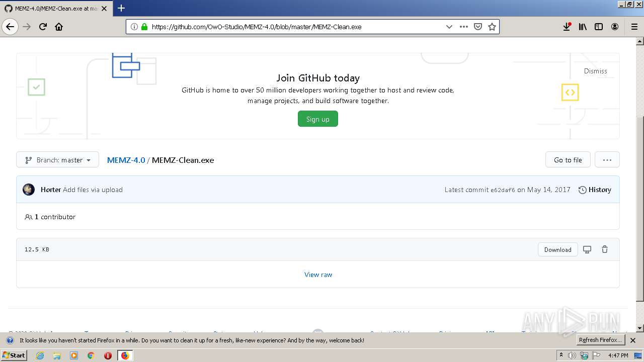Bookmark this page with the star

pos(492,27)
